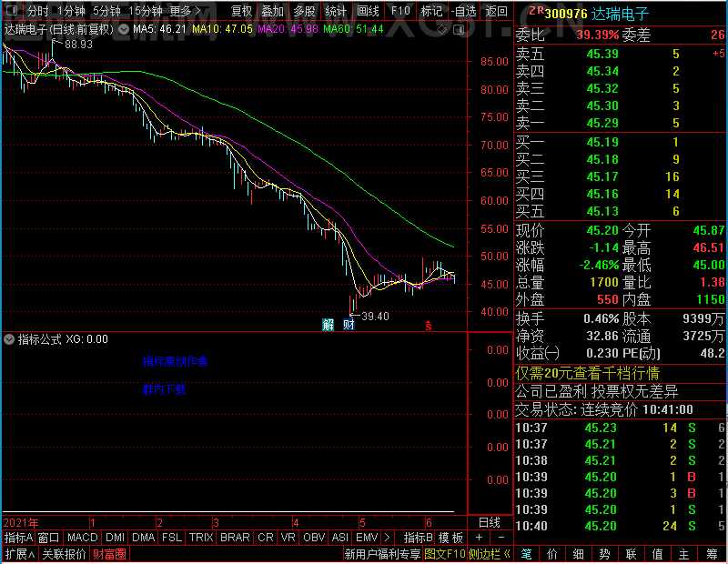The width and height of the screenshot is (728, 564).
Task: Select the VR indicator tab
Action: (x=288, y=538)
